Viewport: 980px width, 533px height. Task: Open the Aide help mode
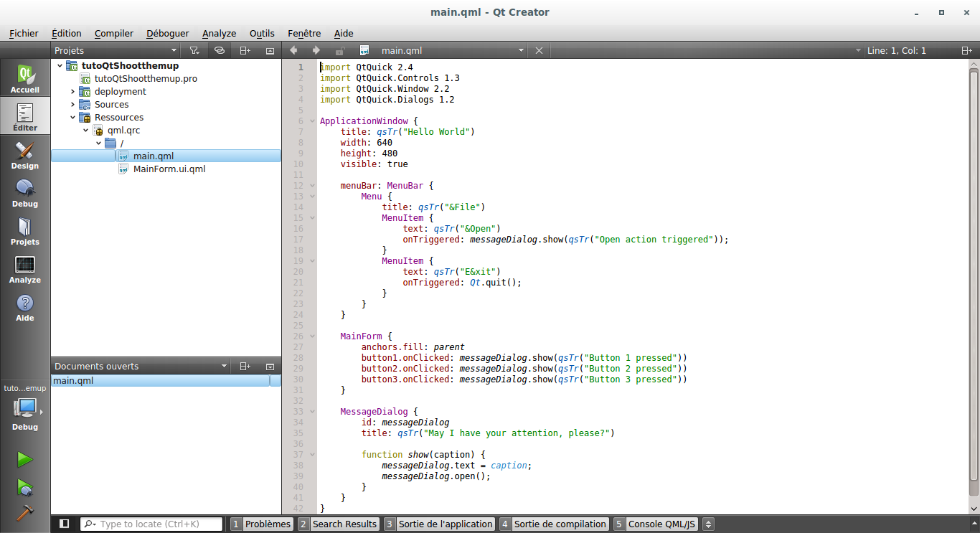tap(24, 307)
